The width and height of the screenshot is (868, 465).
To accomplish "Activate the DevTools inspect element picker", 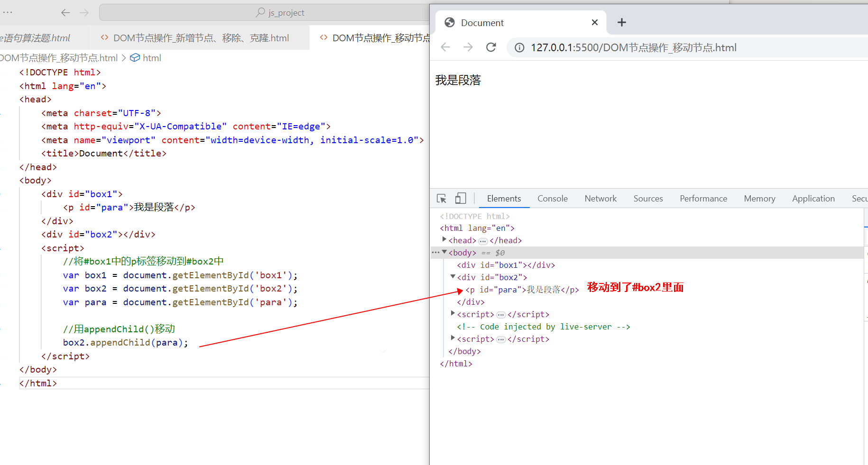I will pos(442,199).
